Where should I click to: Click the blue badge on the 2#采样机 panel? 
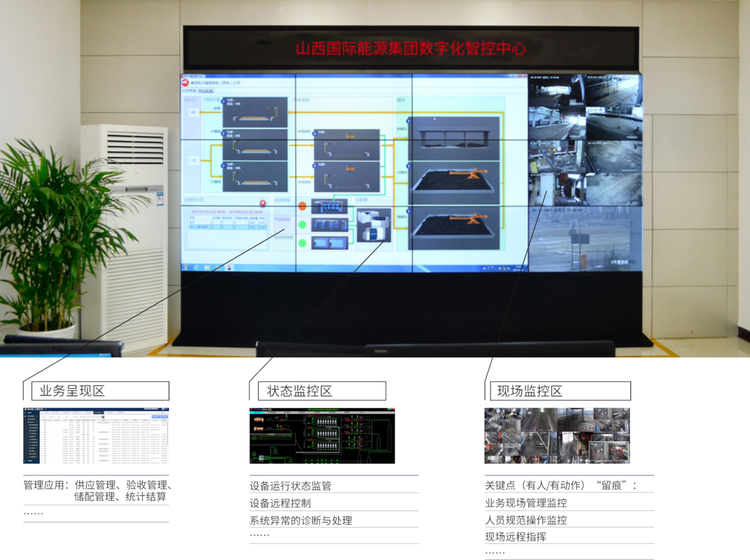click(315, 166)
